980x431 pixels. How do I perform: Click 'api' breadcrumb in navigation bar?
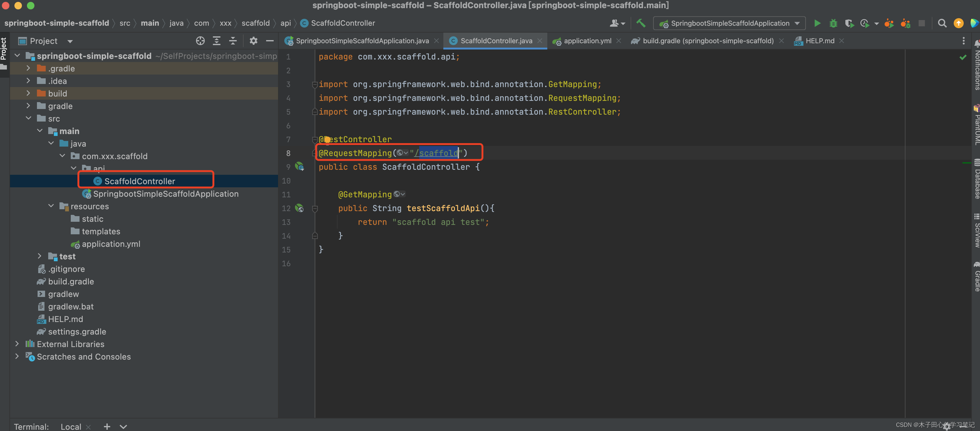[x=286, y=23]
